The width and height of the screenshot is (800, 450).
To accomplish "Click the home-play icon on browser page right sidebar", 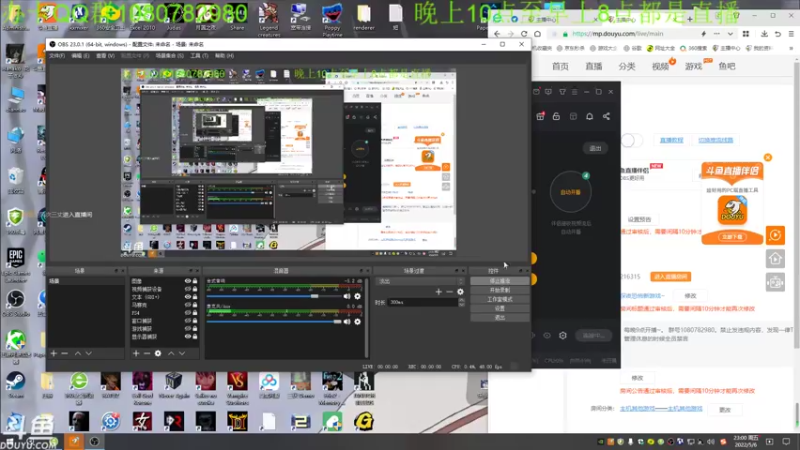I will [x=776, y=259].
